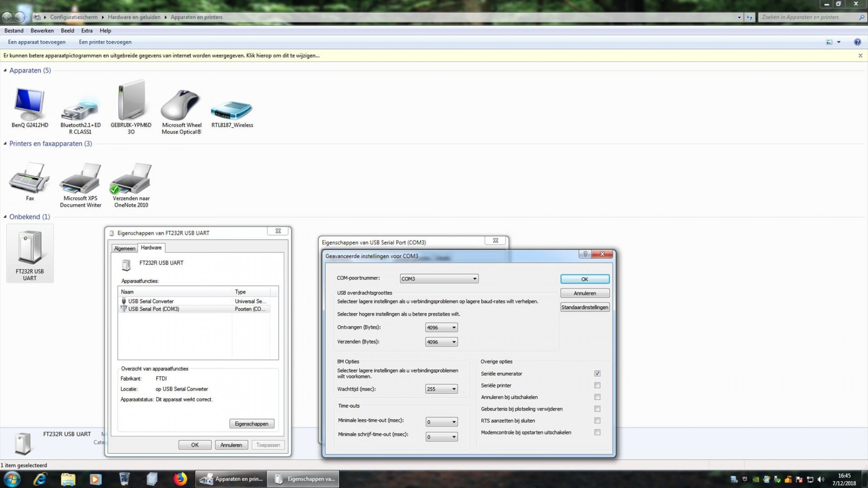Open the Extra menu
The height and width of the screenshot is (488, 868).
(86, 30)
